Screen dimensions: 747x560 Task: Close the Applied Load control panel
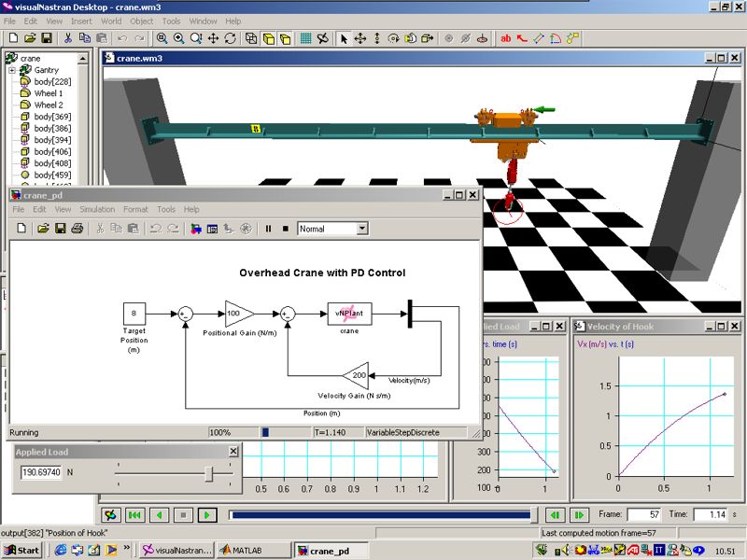point(233,452)
